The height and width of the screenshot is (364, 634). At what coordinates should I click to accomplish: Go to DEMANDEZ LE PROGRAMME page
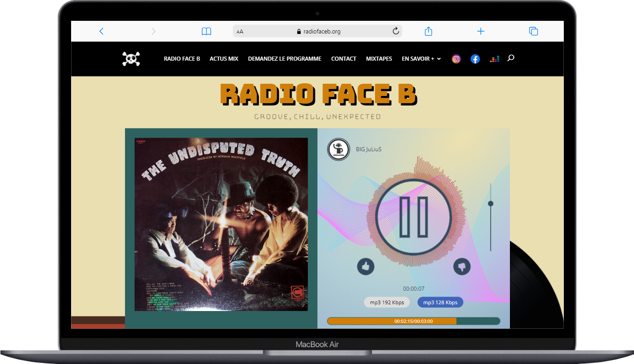click(284, 59)
